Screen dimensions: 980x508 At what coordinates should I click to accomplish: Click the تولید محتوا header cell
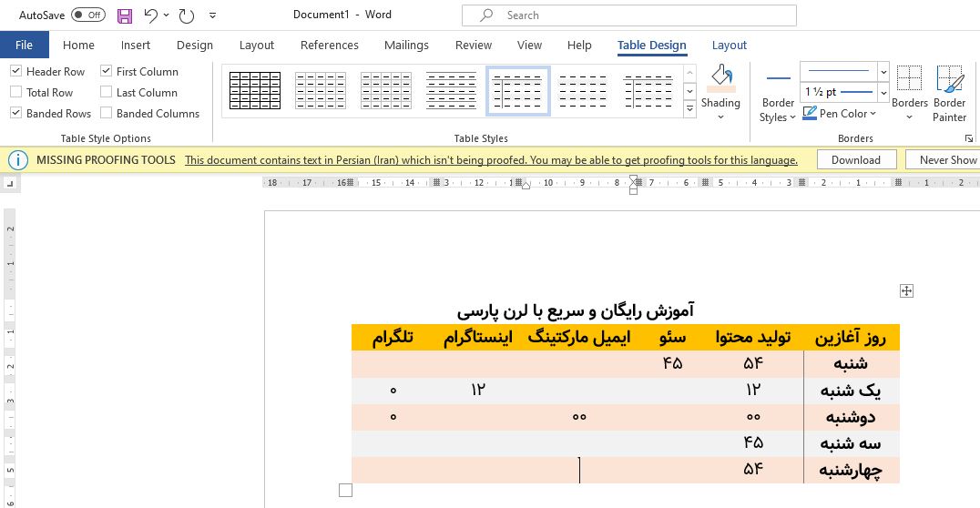click(753, 338)
